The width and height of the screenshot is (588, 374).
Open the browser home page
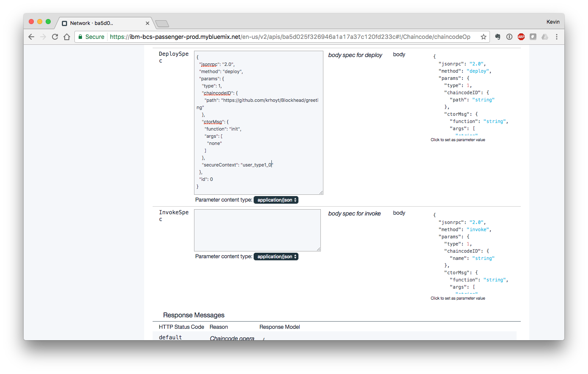[x=67, y=37]
